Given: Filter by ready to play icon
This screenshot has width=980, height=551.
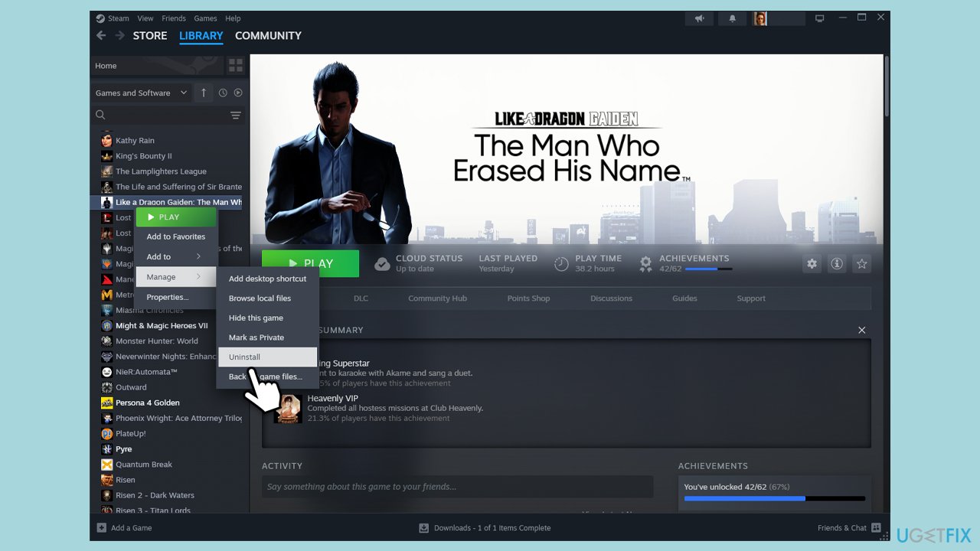Looking at the screenshot, I should [238, 93].
